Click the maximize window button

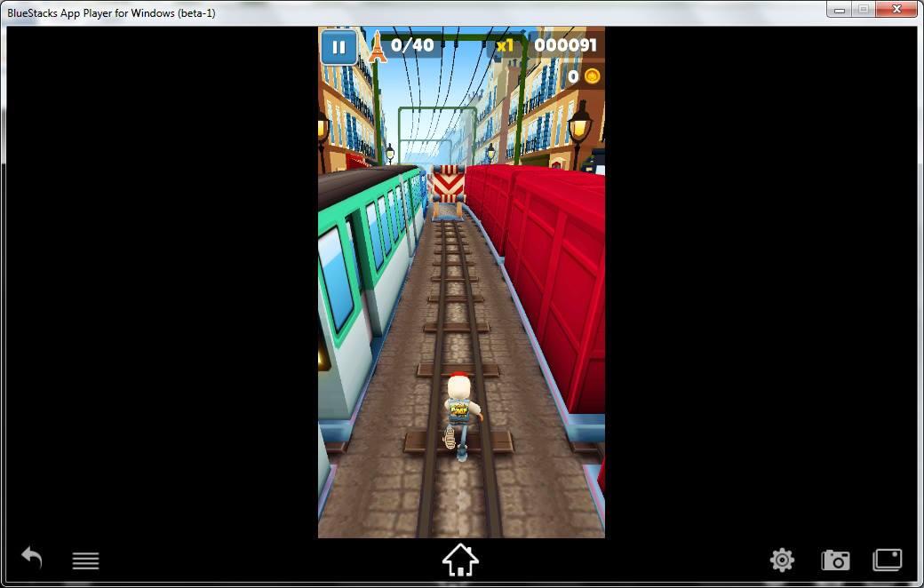pyautogui.click(x=864, y=10)
